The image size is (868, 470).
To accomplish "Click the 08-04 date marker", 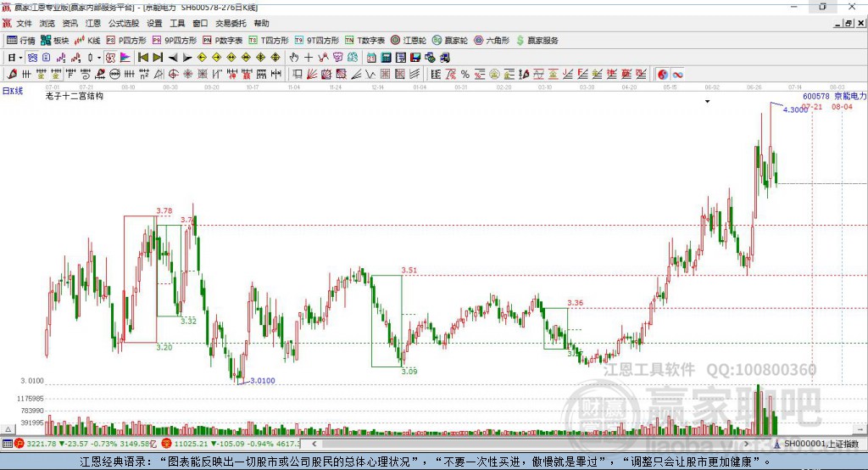I will point(842,106).
